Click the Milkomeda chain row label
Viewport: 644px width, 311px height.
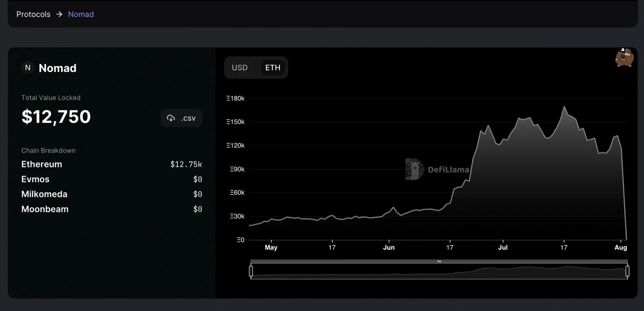coord(44,194)
